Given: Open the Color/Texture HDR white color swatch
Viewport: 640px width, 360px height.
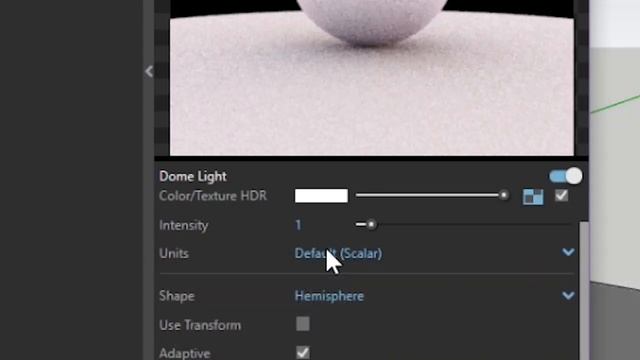Looking at the screenshot, I should (321, 196).
